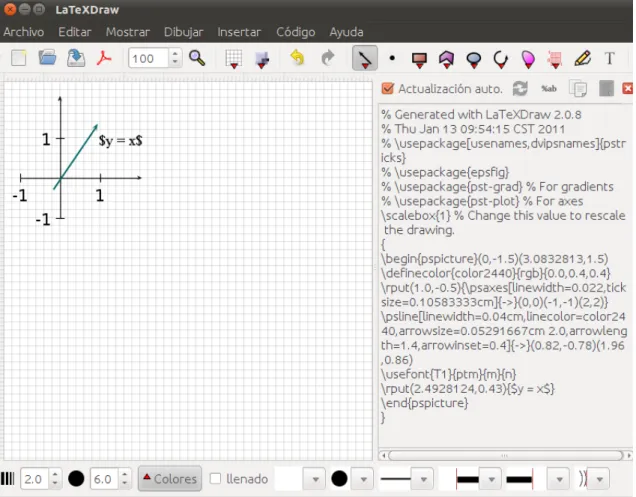The image size is (636, 497).
Task: Open the Ayuda menu
Action: point(346,32)
